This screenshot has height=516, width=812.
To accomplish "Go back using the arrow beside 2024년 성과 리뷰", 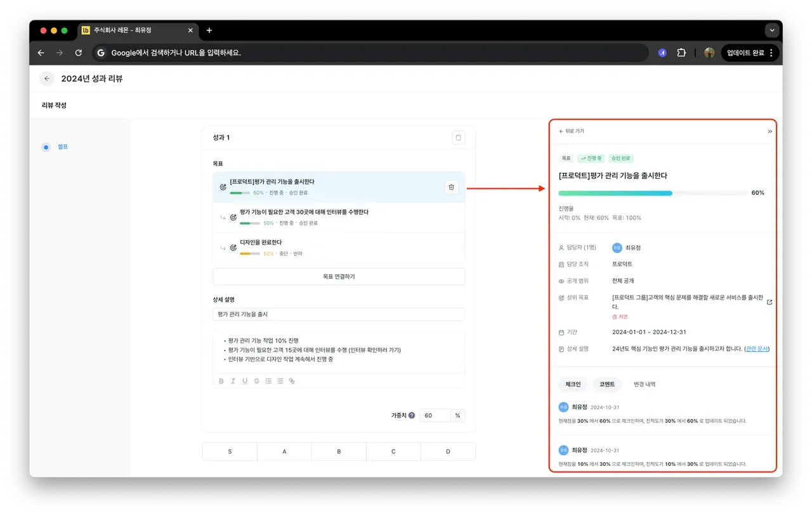I will click(x=47, y=79).
